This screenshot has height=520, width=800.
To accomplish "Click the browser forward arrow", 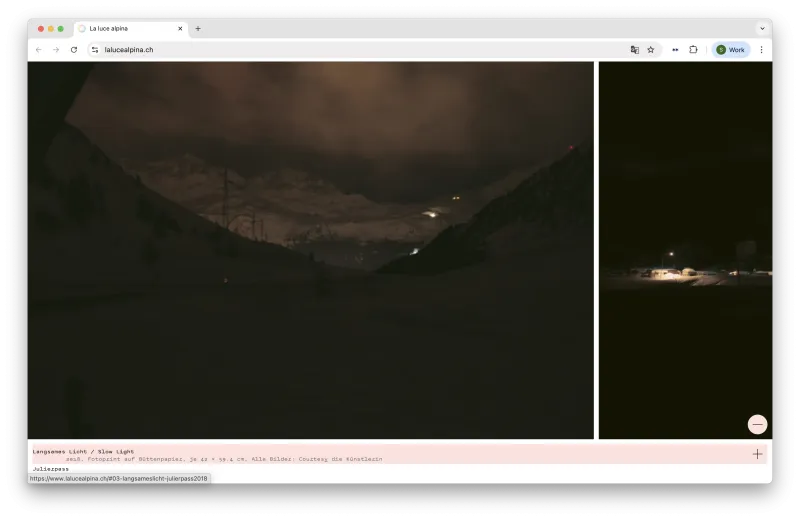I will [x=56, y=49].
